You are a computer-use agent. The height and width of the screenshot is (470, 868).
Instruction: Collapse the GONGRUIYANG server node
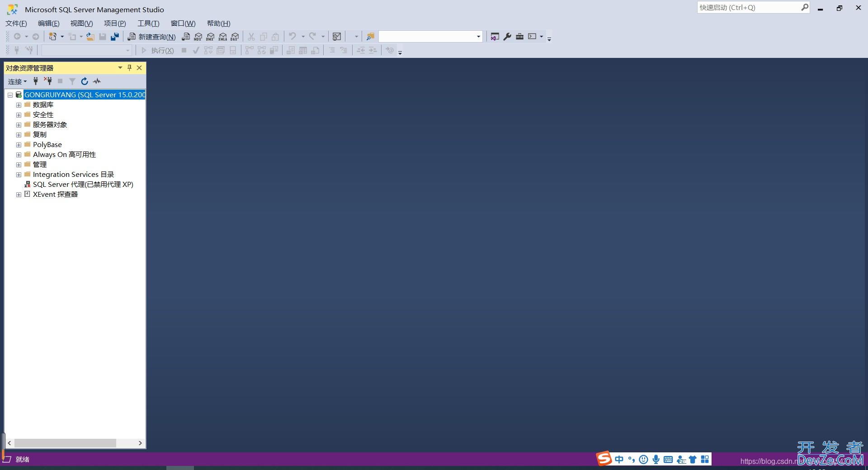(x=10, y=95)
